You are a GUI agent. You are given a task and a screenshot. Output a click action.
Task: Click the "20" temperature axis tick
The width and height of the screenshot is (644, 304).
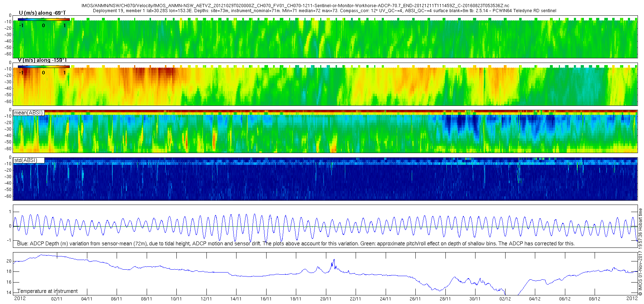(9, 261)
